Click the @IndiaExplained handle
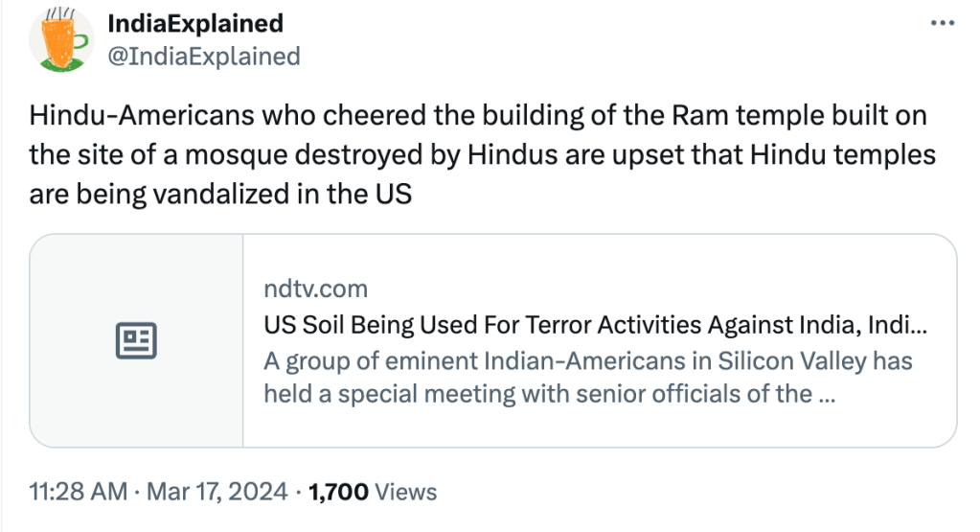 [204, 57]
